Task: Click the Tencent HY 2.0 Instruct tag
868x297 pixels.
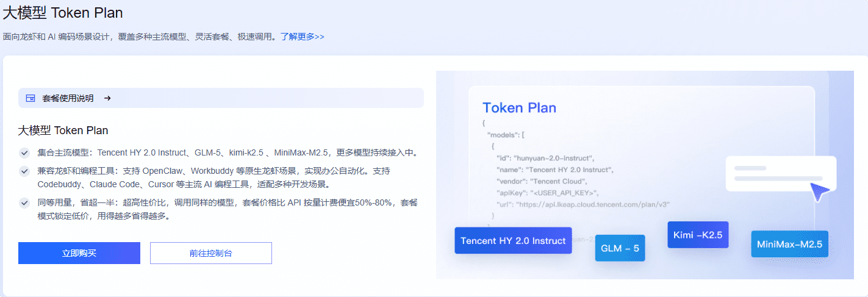Action: pos(513,240)
